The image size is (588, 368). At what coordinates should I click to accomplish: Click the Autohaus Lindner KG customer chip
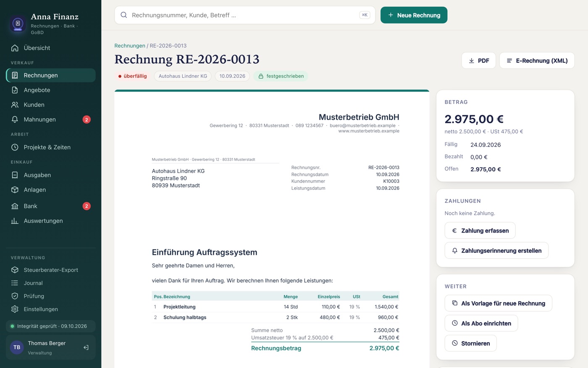tap(183, 76)
